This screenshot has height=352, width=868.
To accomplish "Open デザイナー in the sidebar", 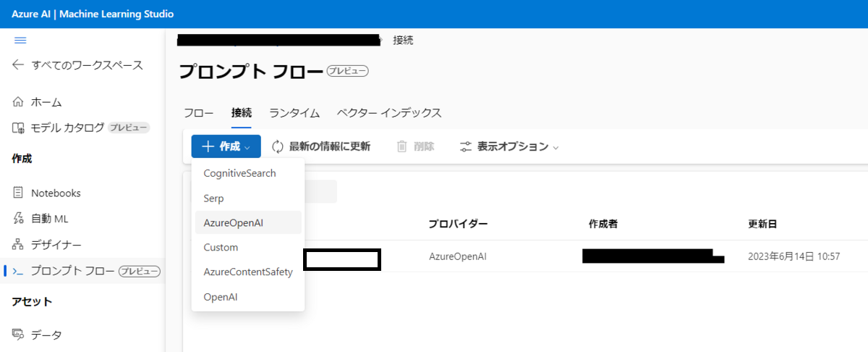I will tap(56, 245).
